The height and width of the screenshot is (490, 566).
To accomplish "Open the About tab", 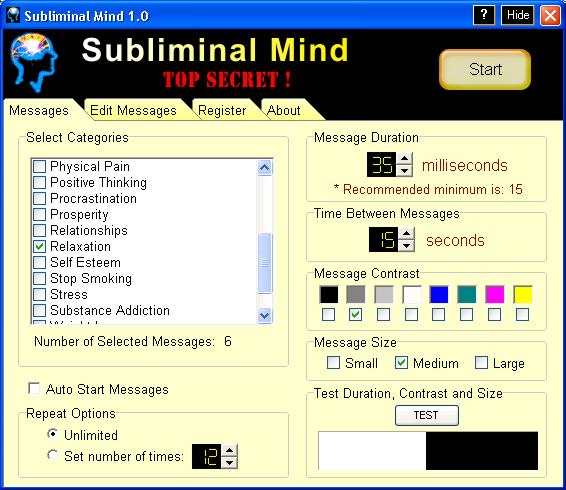I will tap(284, 110).
